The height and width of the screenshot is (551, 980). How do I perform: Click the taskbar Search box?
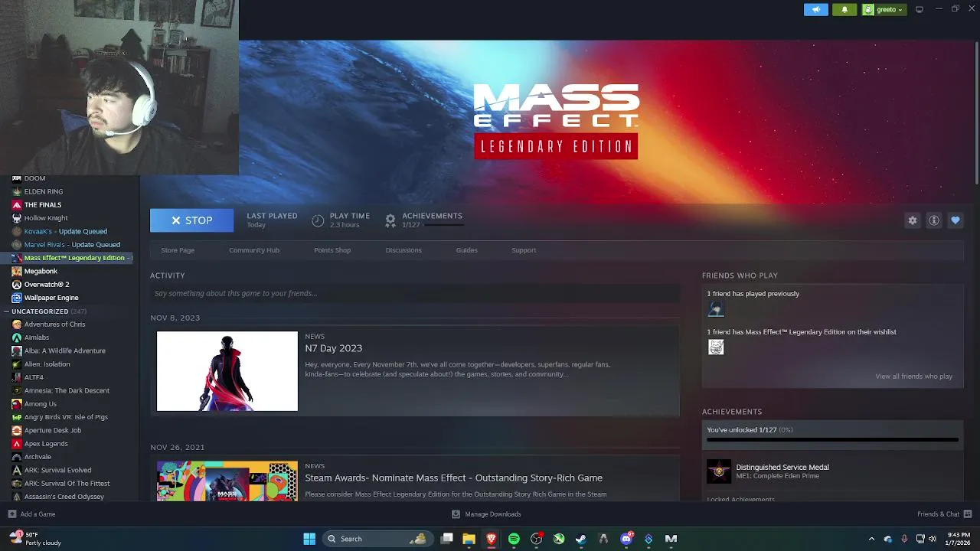click(x=376, y=539)
